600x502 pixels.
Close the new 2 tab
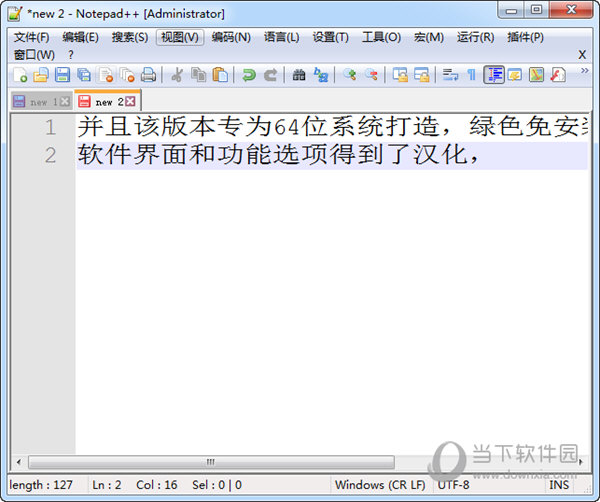click(x=130, y=101)
